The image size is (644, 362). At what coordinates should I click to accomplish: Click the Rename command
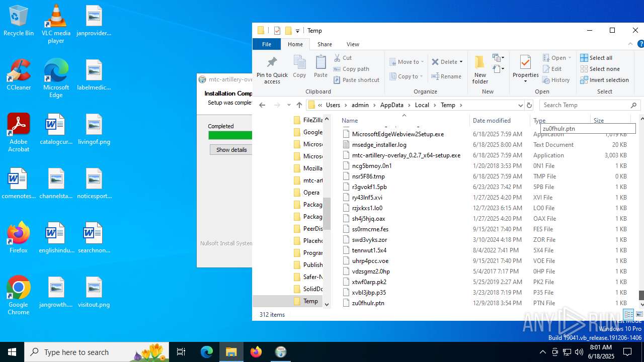coord(447,76)
